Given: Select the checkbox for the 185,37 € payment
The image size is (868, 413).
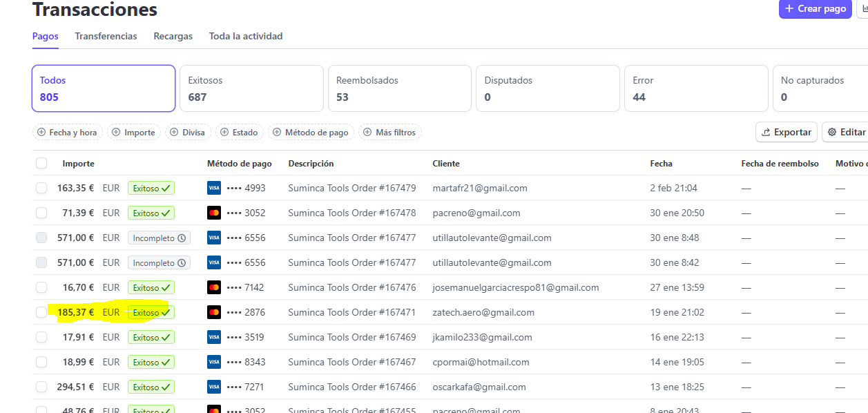Looking at the screenshot, I should click(41, 312).
